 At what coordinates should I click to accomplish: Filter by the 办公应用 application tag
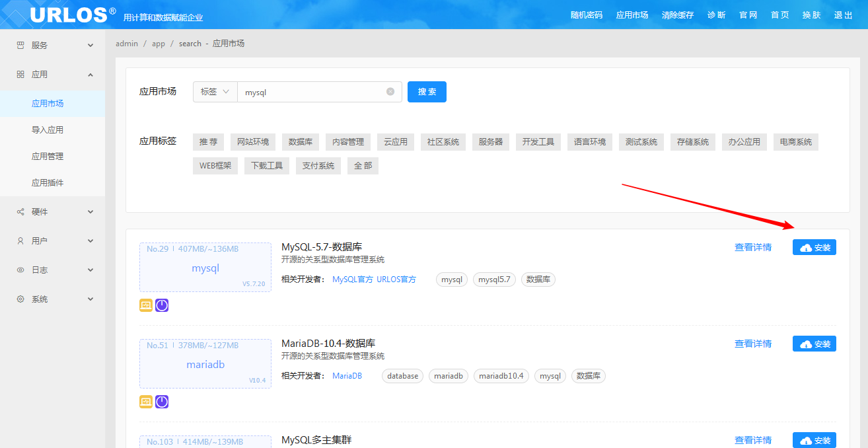[744, 142]
